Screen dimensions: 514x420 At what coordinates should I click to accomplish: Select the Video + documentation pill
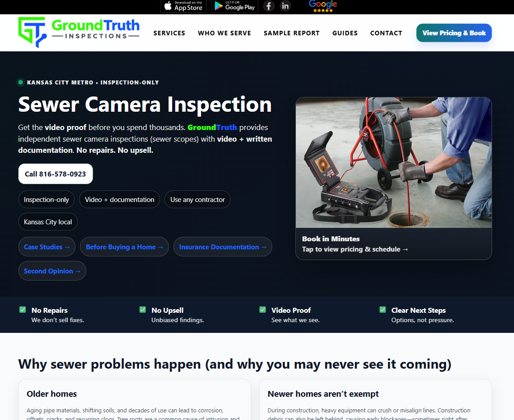[119, 200]
